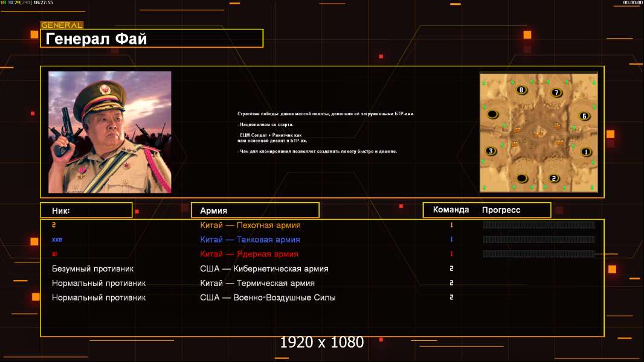The image size is (644, 362).
Task: Select the red nickname 'zi'
Action: point(54,254)
